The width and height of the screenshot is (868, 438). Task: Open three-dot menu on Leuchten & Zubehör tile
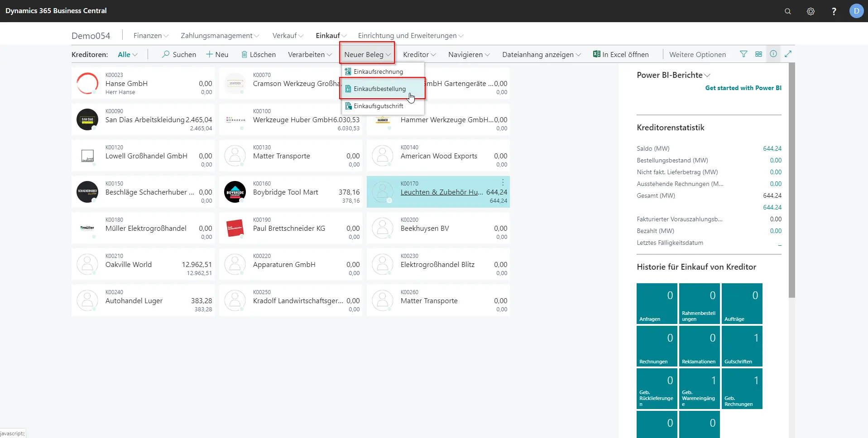[503, 182]
